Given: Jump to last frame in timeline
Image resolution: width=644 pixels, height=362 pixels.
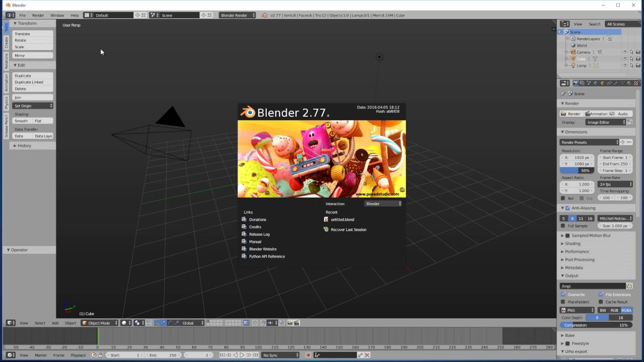Looking at the screenshot, I should 256,355.
